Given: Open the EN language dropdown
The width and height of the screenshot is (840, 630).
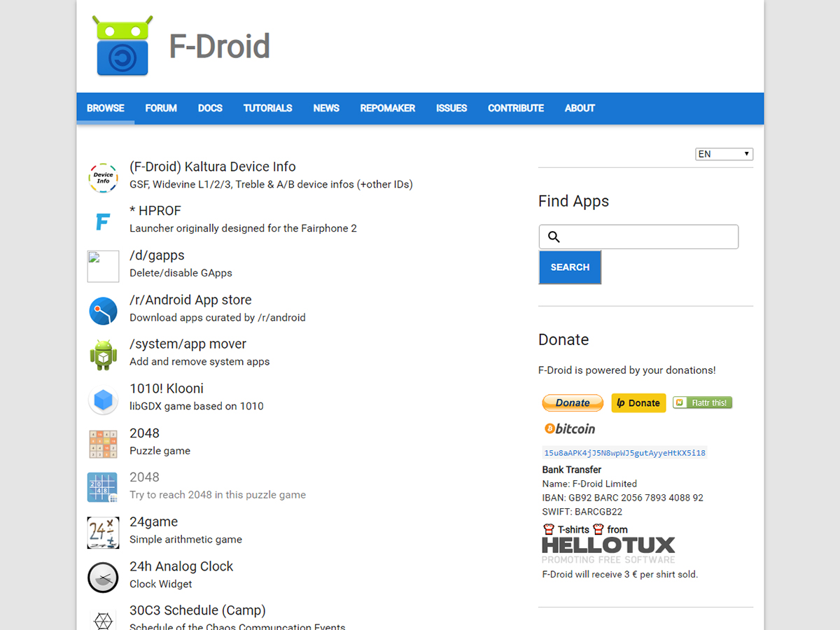Looking at the screenshot, I should [724, 154].
